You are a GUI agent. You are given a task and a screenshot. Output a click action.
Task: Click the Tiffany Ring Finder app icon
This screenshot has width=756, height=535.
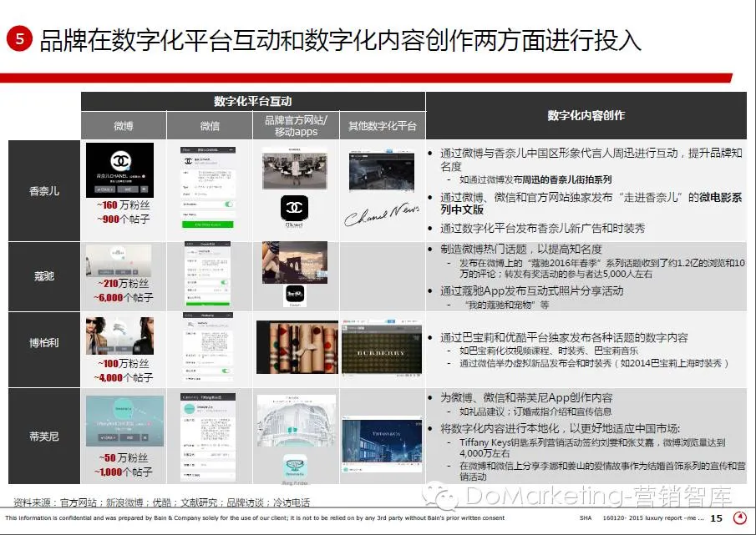click(x=295, y=466)
